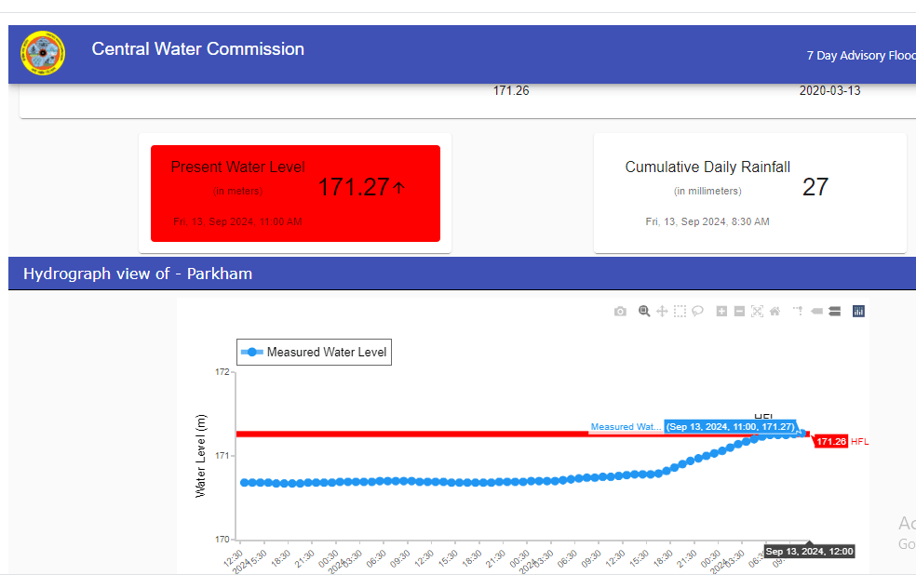Autoscale the hydrograph axes
The height and width of the screenshot is (588, 916).
(757, 312)
